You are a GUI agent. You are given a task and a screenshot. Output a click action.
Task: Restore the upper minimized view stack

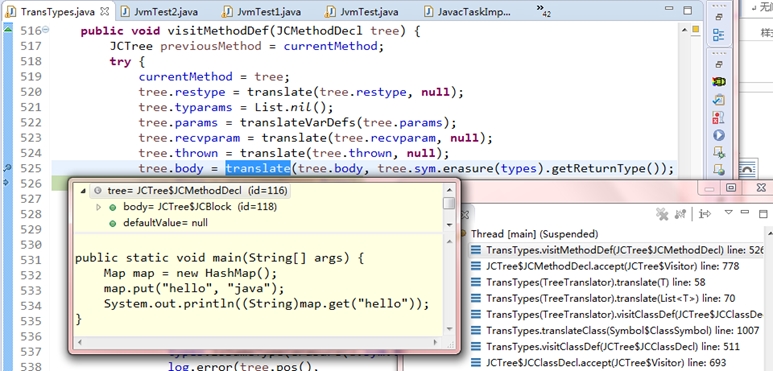click(x=719, y=17)
